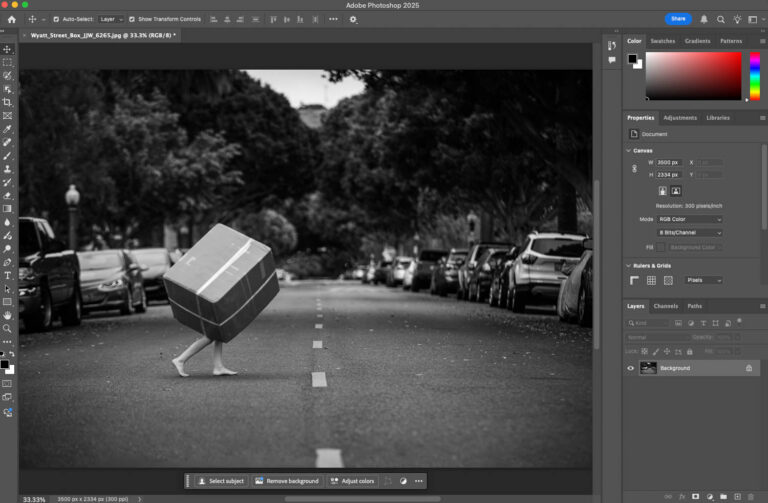Viewport: 768px width, 503px height.
Task: Open notifications bell icon
Action: pos(704,19)
